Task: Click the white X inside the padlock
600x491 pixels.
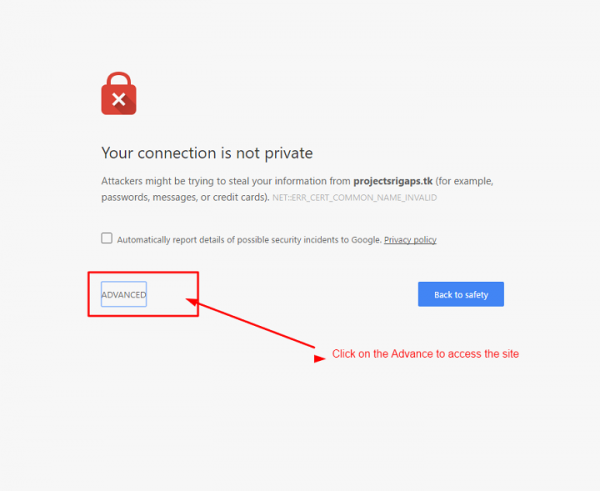Action: click(118, 99)
